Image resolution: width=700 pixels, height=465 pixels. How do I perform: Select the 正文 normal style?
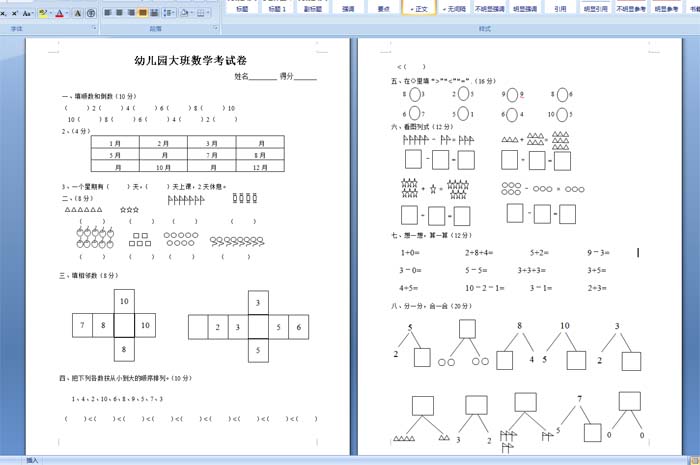click(419, 8)
